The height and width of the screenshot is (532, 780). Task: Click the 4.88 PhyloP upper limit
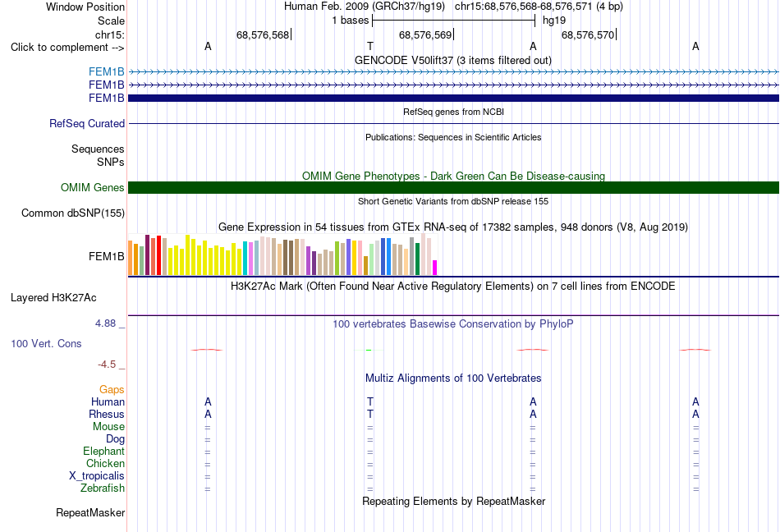point(105,323)
